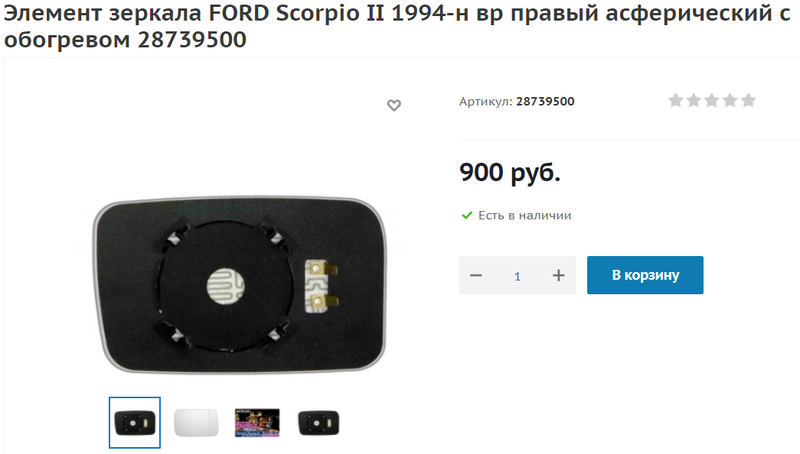
Task: Increase quantity with the plus button
Action: coord(559,275)
